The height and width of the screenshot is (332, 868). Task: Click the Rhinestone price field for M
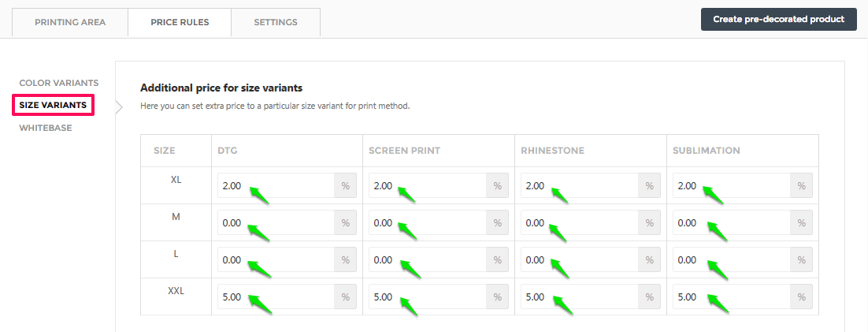click(x=580, y=223)
